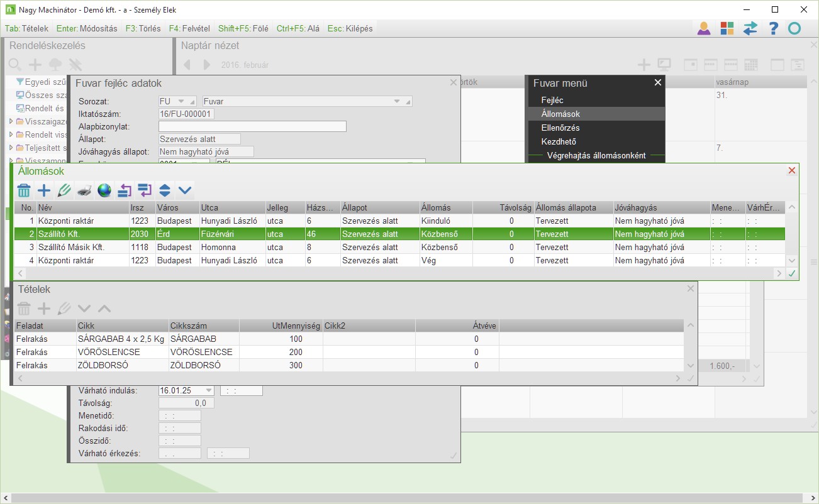This screenshot has width=819, height=504.
Task: Select the Szállító Másik Kft. station row
Action: click(71, 247)
